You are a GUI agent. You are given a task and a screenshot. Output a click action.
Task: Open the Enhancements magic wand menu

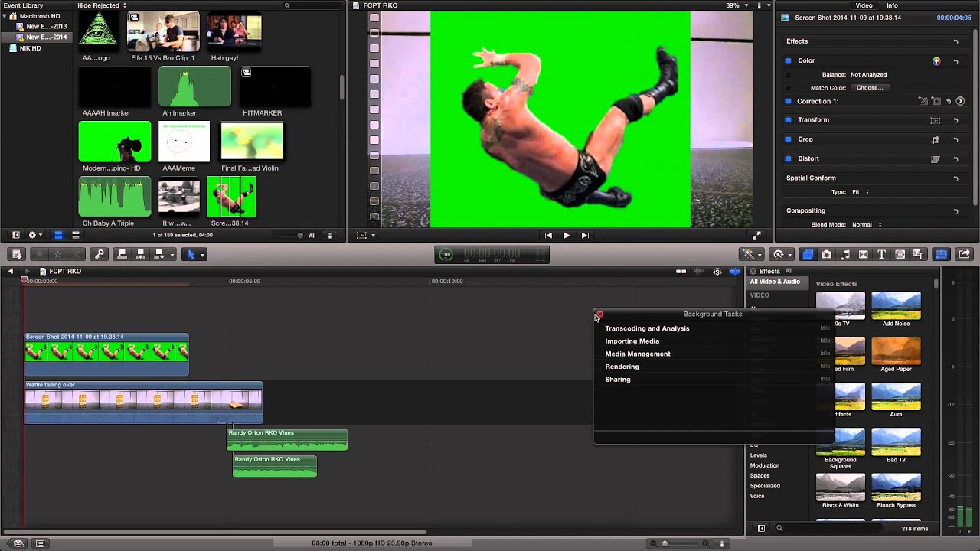click(x=751, y=254)
